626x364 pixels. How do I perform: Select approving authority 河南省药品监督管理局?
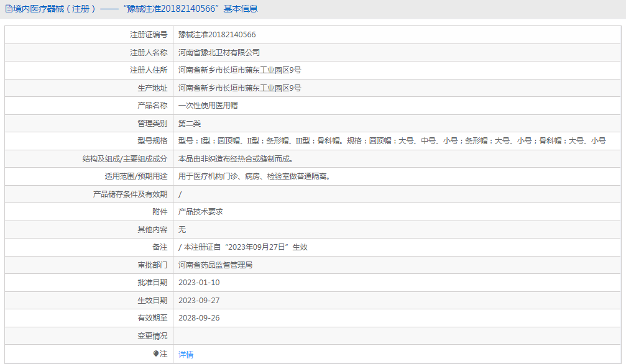point(215,265)
